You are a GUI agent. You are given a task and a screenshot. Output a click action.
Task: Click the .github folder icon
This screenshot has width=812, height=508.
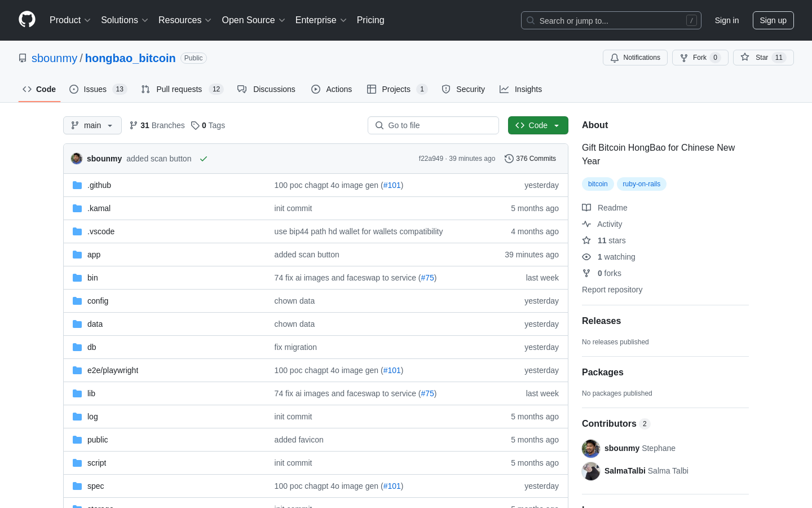click(77, 185)
